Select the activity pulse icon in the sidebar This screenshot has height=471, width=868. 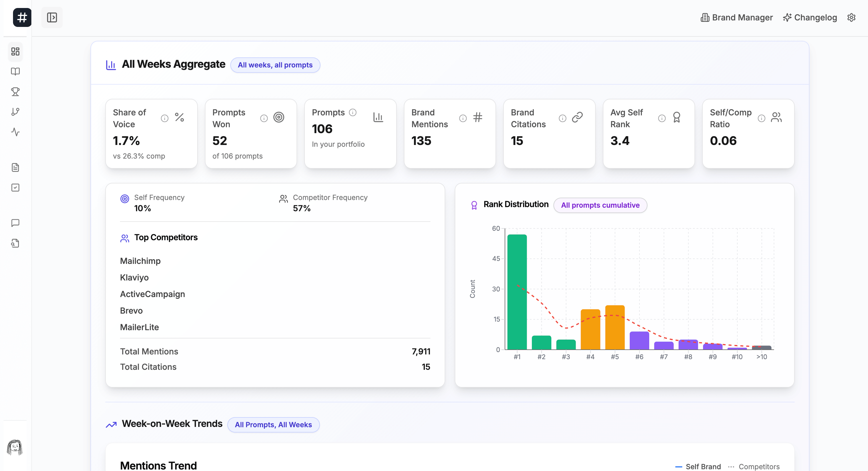click(15, 132)
